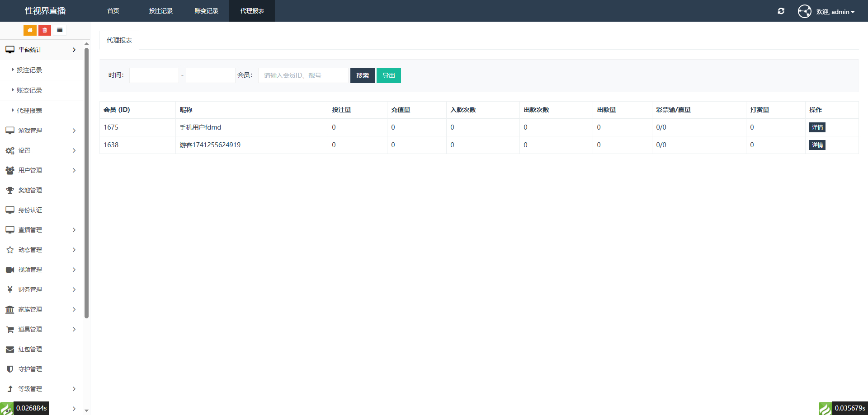The height and width of the screenshot is (415, 868).
Task: Open the admin user dropdown
Action: click(x=835, y=12)
